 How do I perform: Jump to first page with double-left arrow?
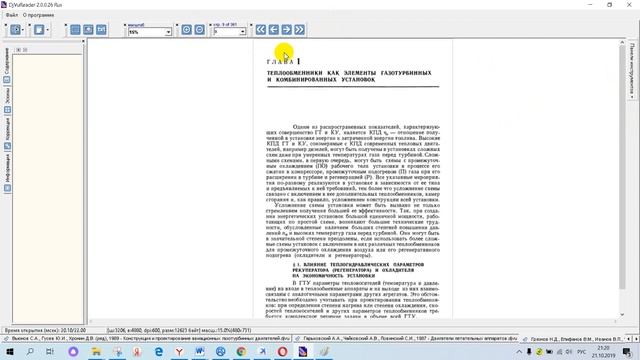(x=261, y=30)
